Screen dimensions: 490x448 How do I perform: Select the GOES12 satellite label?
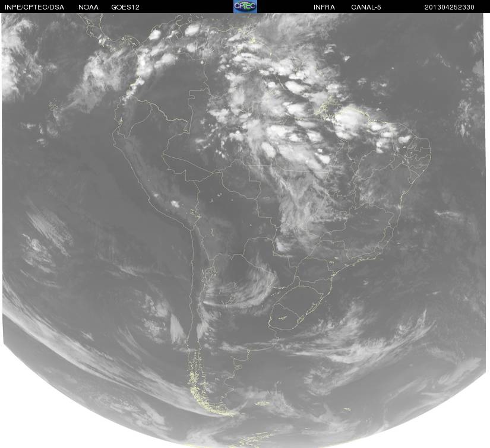(125, 7)
